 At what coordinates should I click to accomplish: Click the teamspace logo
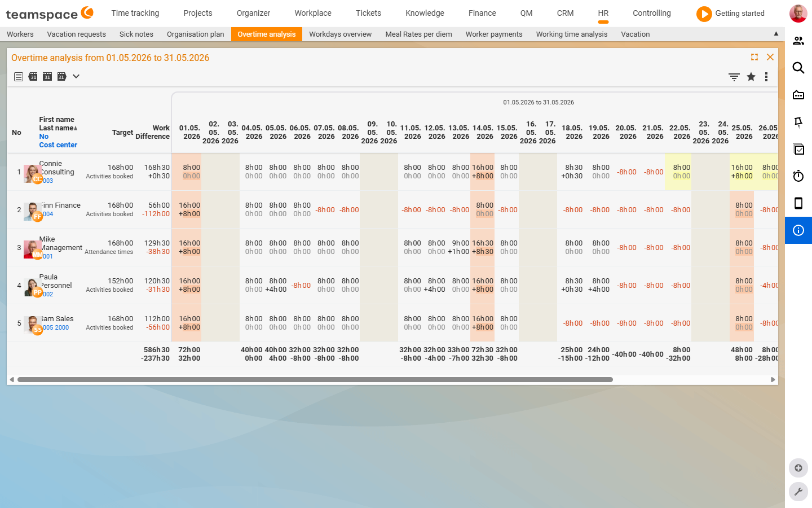pyautogui.click(x=50, y=13)
